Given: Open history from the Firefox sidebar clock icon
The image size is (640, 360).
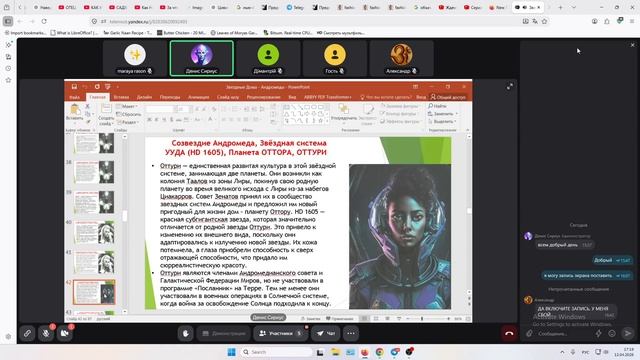Looking at the screenshot, I should pyautogui.click(x=8, y=69).
